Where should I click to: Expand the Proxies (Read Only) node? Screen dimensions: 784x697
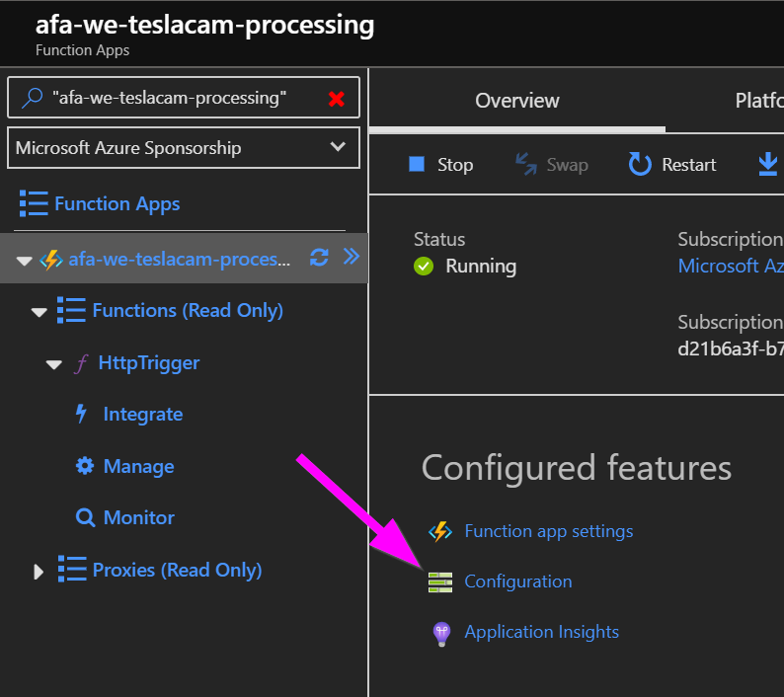point(39,572)
